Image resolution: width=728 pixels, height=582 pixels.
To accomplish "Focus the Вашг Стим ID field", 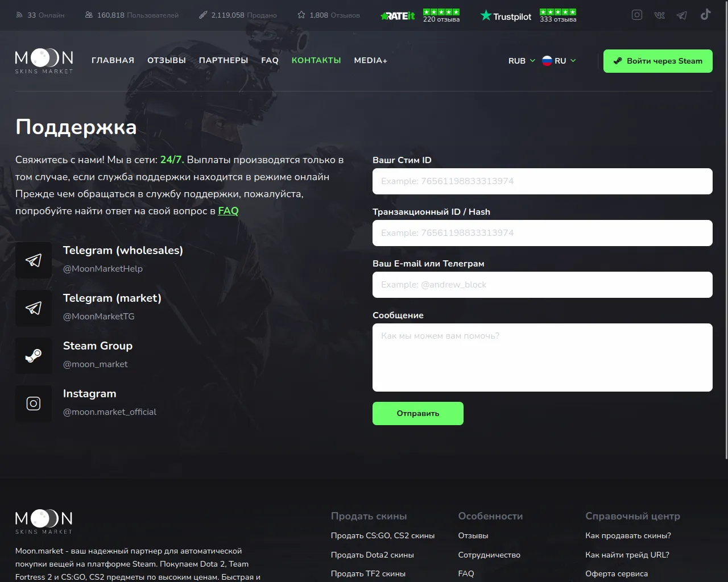I will point(543,181).
